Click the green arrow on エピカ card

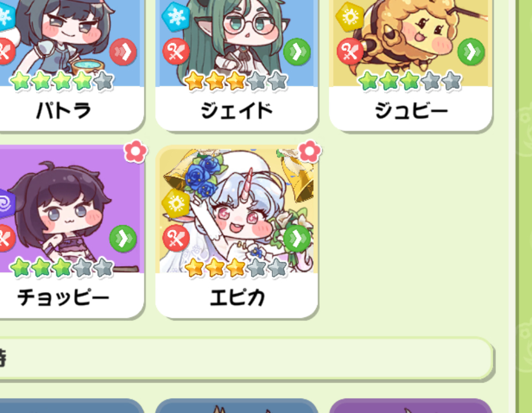[x=297, y=239]
